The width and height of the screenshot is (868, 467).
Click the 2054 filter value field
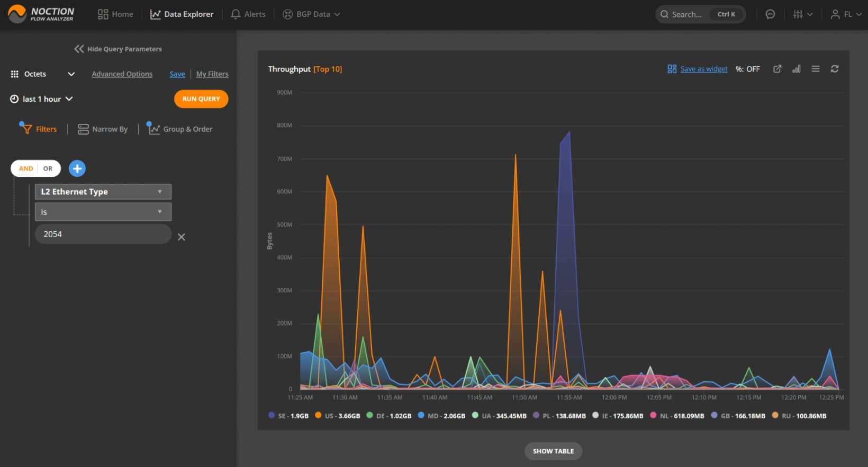[x=103, y=234]
